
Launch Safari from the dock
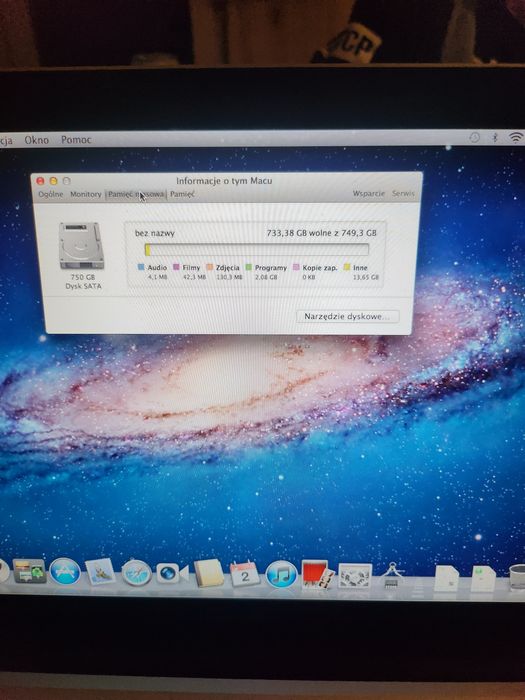coord(137,573)
